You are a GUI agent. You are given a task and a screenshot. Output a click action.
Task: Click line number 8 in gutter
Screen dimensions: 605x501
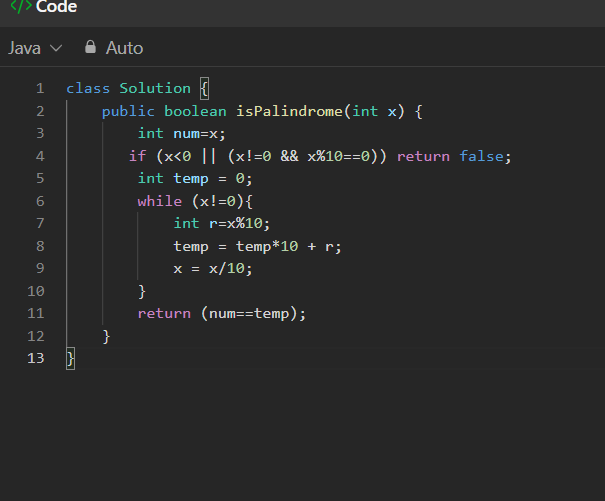tap(40, 246)
